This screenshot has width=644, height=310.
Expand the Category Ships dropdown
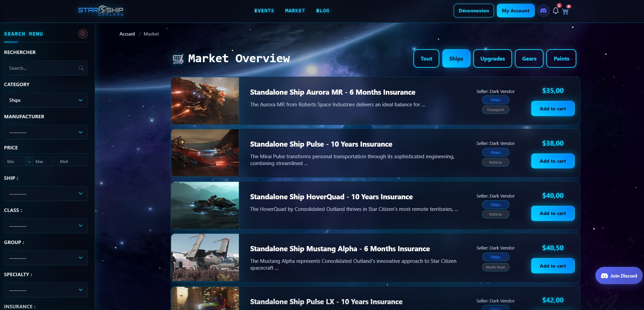(x=46, y=100)
